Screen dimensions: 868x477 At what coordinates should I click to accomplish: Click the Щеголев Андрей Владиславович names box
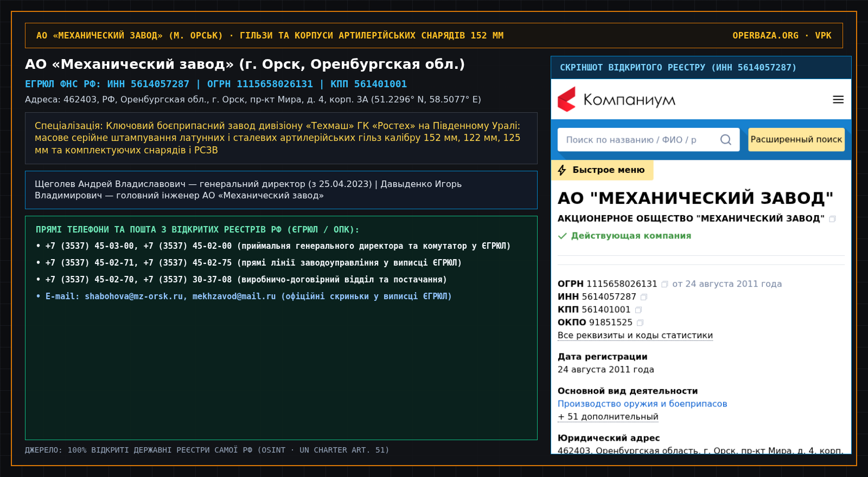pos(281,190)
